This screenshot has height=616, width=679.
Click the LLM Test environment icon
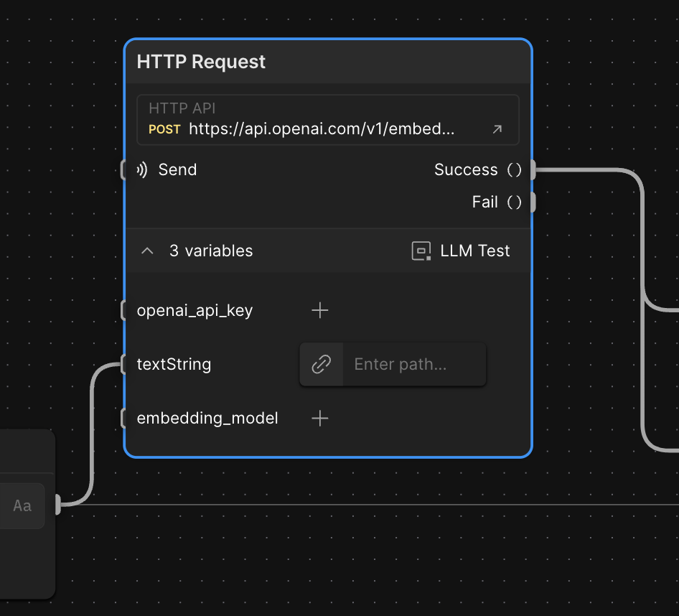point(421,251)
